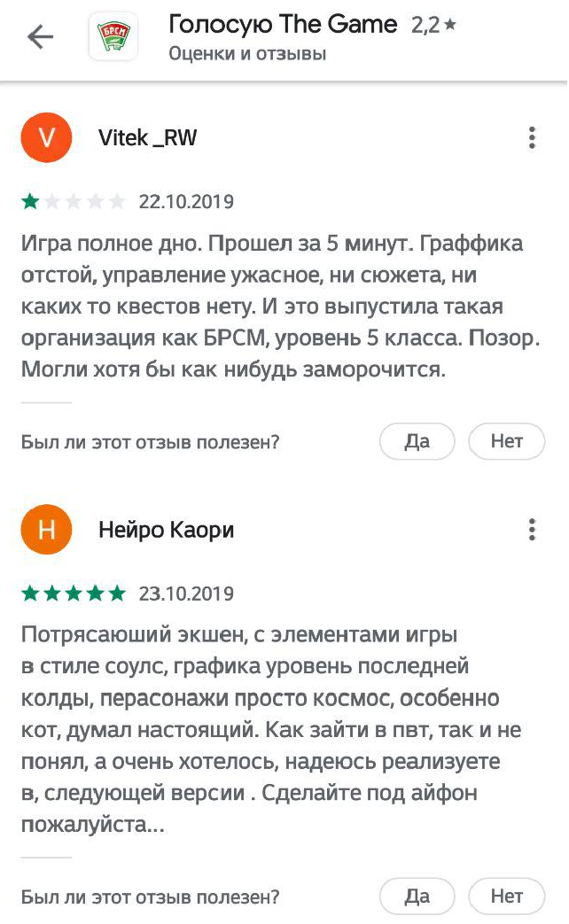Mark Vitek _RW's review helpful with Да
Viewport: 569px width, 924px height.
click(417, 441)
